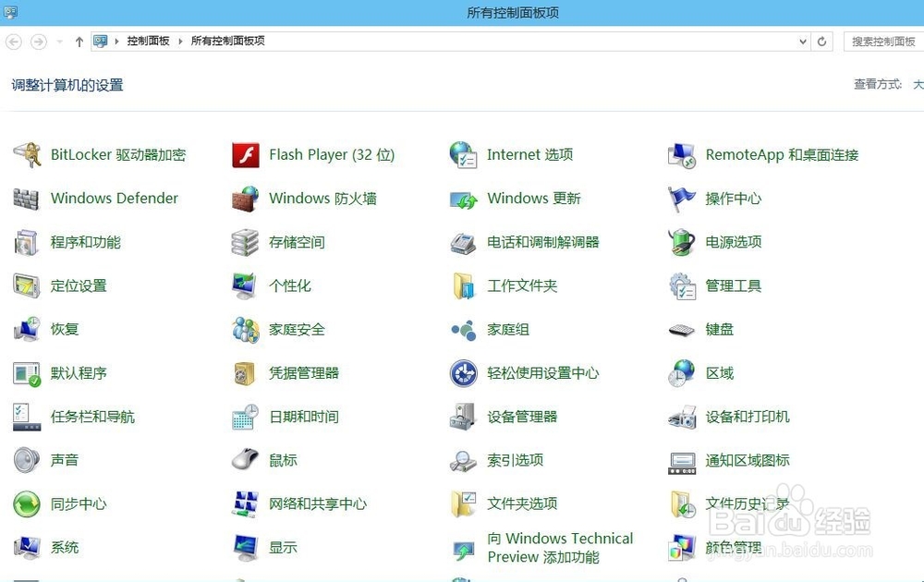Open the 查看方式 view mode dropdown
The width and height of the screenshot is (924, 582).
click(918, 84)
